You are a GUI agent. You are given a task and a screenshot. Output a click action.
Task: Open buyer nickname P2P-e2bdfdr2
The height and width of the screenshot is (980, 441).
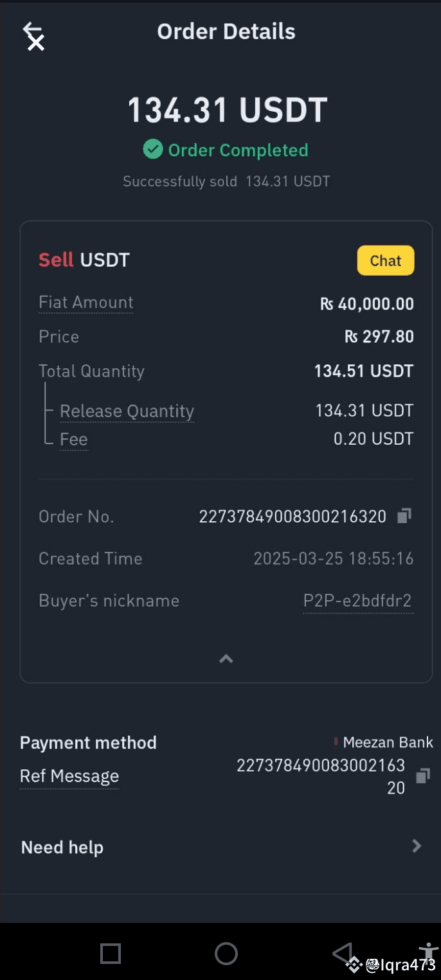click(x=357, y=601)
